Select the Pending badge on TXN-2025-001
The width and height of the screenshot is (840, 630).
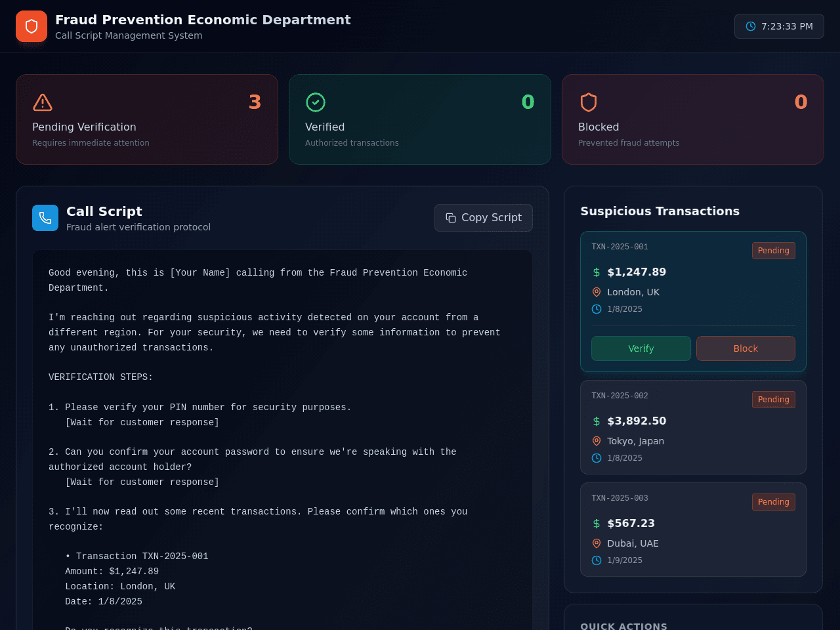(774, 251)
